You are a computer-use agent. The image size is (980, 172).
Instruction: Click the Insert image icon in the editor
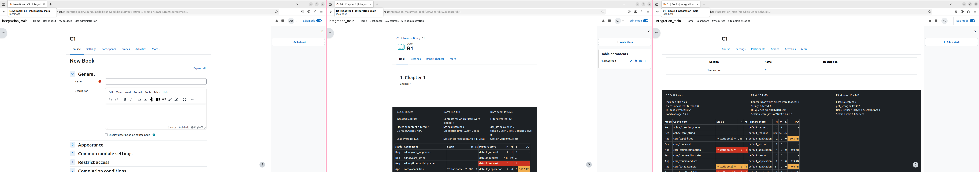pos(139,99)
